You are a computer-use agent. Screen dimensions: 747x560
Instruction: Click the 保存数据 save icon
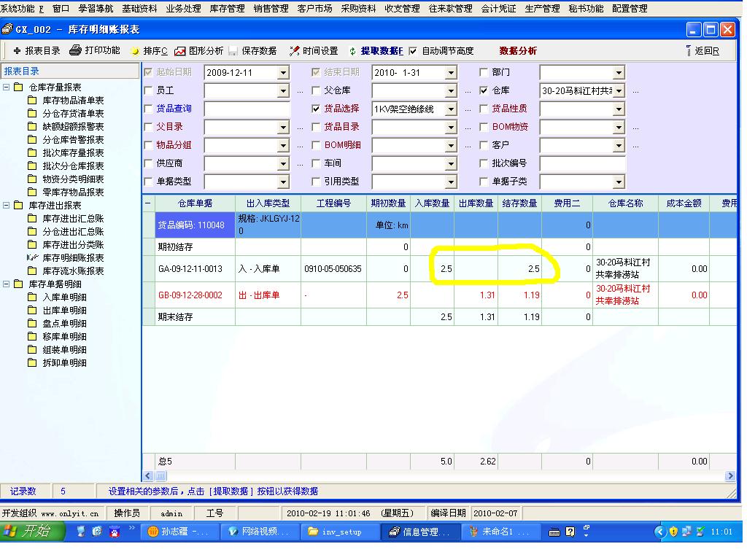tap(233, 51)
